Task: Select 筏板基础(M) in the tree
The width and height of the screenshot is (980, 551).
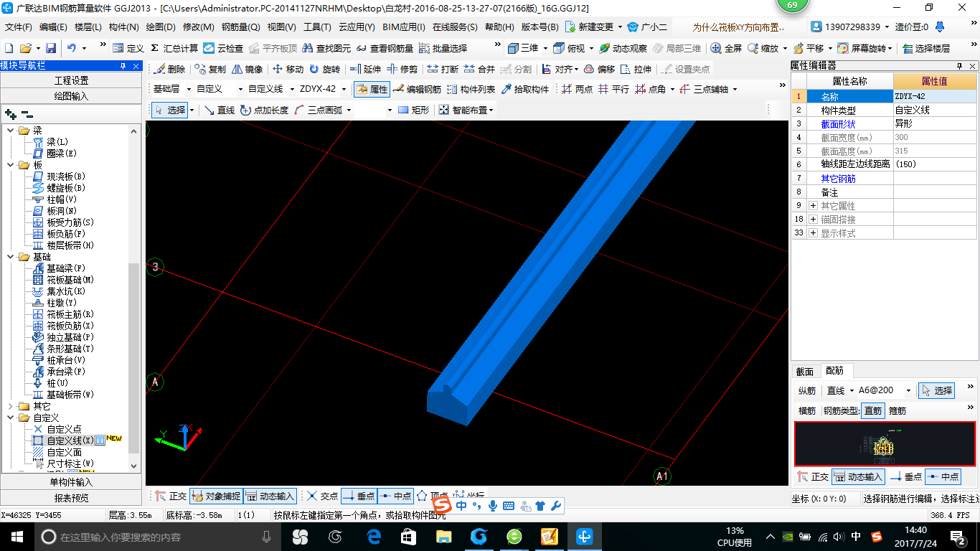Action: pos(63,280)
